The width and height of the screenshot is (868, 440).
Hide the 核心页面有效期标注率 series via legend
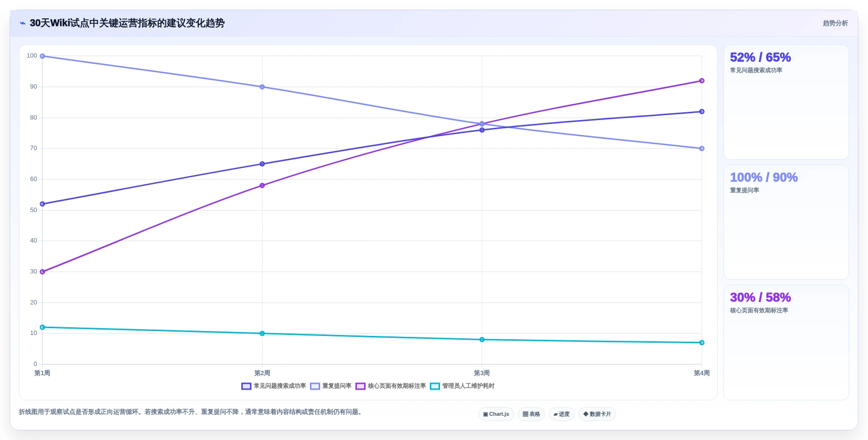pos(391,386)
